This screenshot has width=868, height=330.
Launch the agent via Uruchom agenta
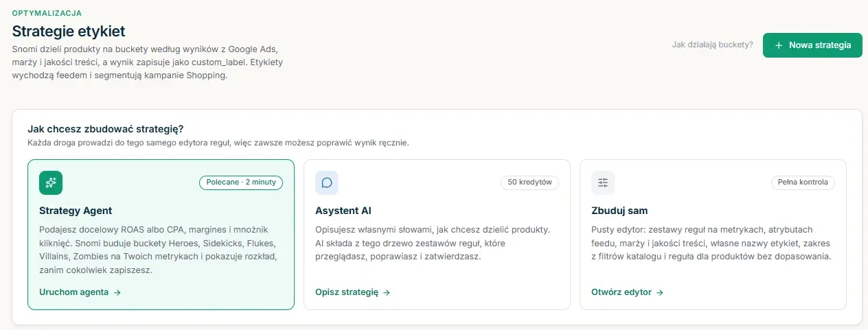pos(80,292)
